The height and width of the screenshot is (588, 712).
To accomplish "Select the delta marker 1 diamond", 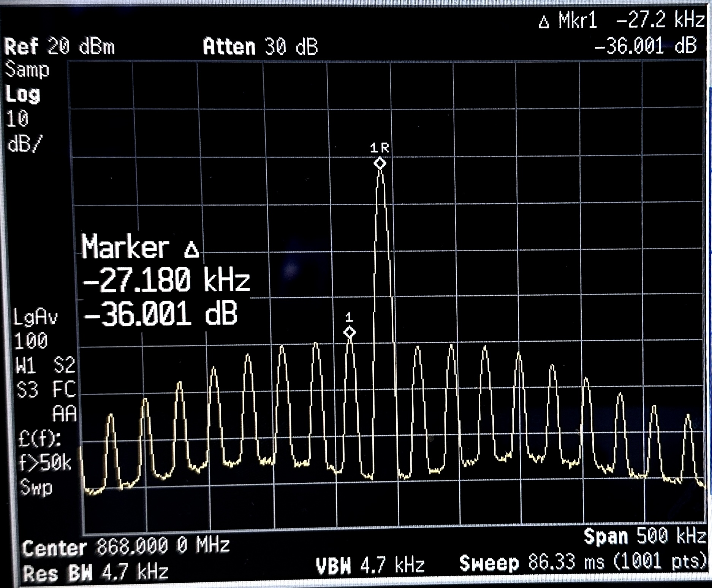I will [350, 332].
